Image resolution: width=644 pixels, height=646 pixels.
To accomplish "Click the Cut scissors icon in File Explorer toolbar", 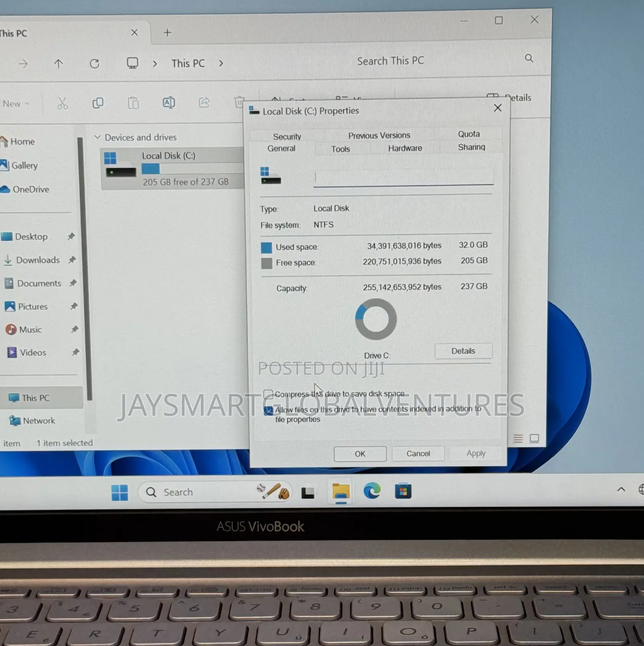I will point(62,103).
